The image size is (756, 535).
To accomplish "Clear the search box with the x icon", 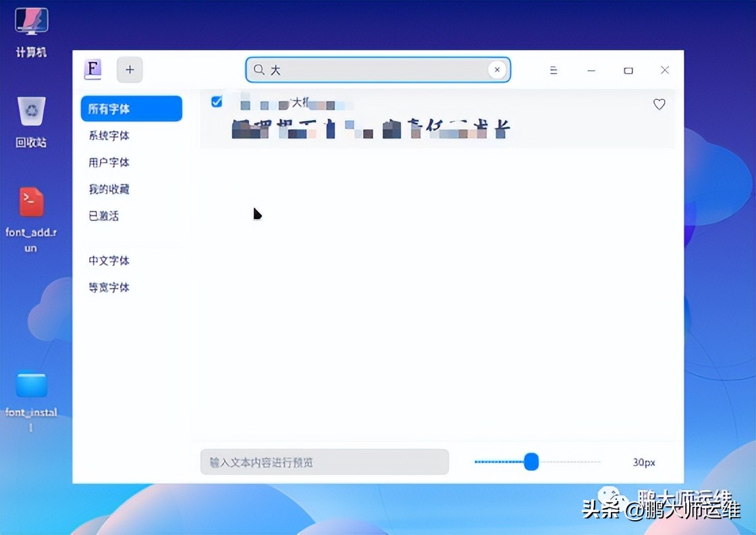I will coord(497,70).
